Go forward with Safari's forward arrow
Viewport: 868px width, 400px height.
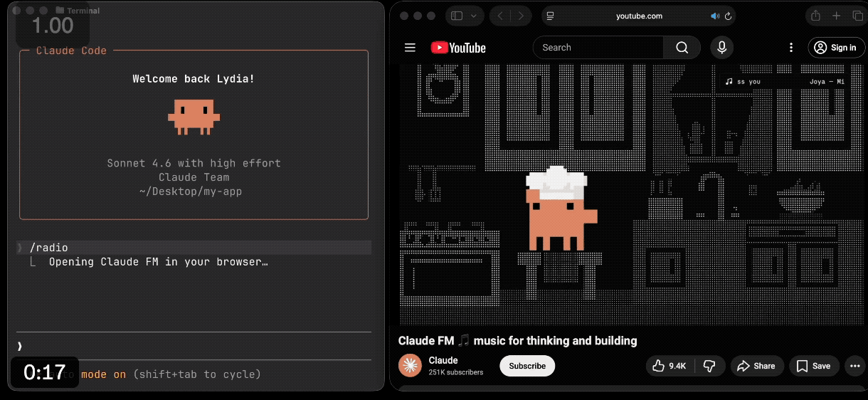[522, 16]
